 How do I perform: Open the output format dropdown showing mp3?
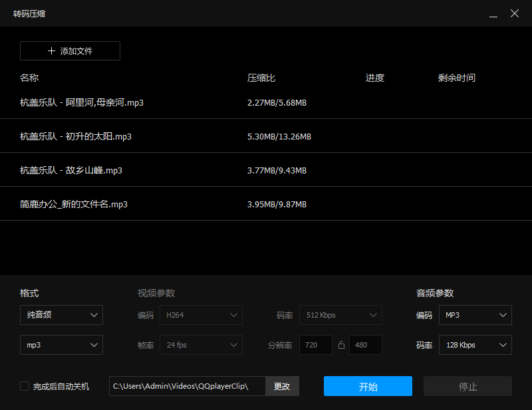(61, 345)
